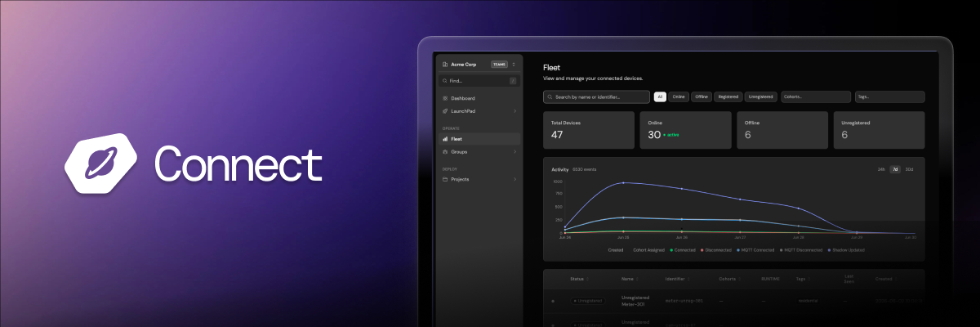Focus the Search by name or identifier field

tap(596, 96)
